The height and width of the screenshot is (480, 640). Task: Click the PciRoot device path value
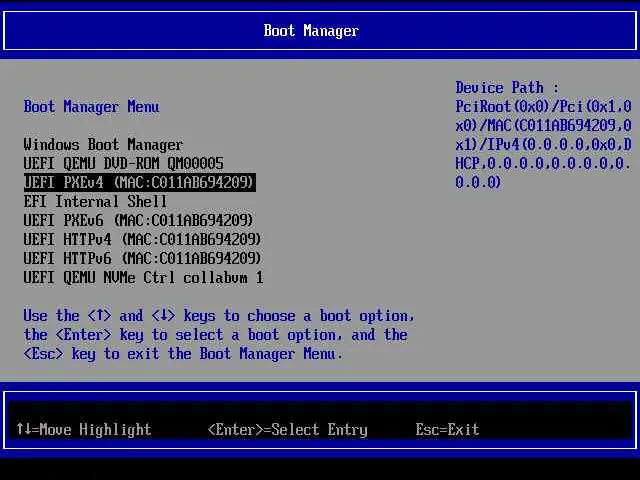pos(543,144)
